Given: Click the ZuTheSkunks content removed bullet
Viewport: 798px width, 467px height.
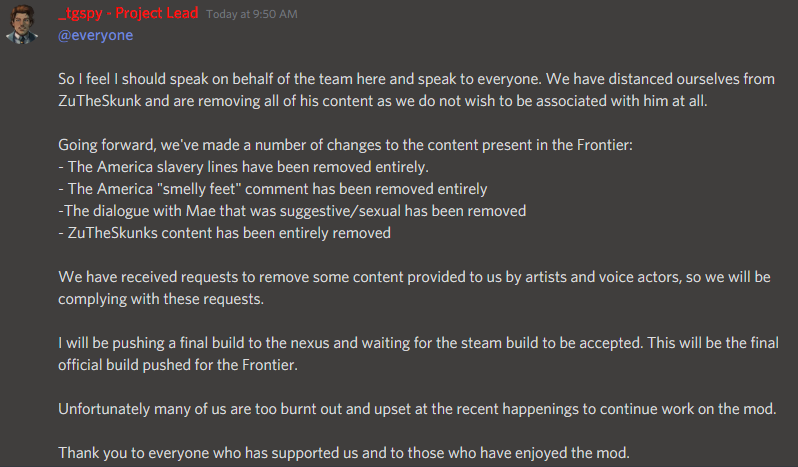Looking at the screenshot, I should tap(224, 232).
